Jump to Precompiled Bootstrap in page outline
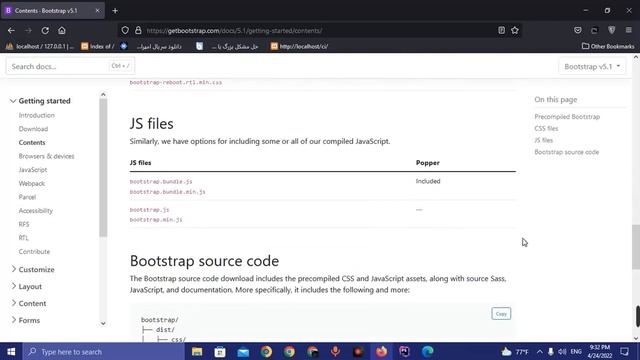Viewport: 640px width, 360px height. pyautogui.click(x=567, y=117)
